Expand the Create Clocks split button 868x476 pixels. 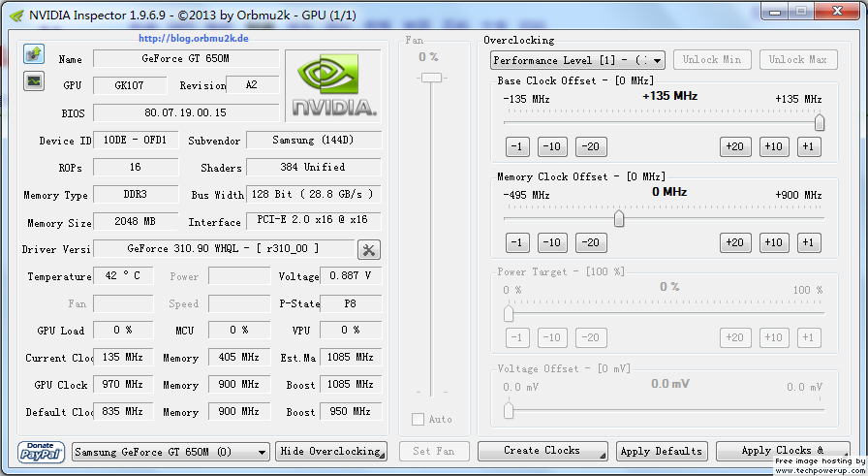pos(602,455)
